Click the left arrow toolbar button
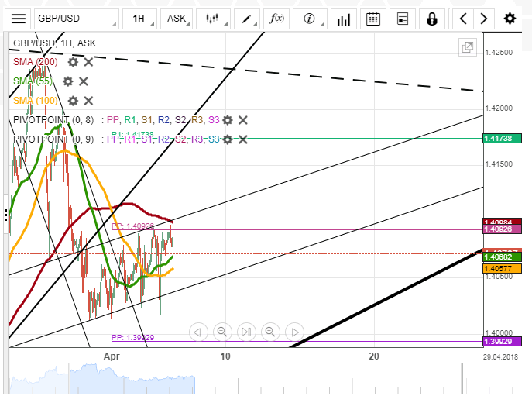This screenshot has height=396, width=532. click(x=463, y=19)
